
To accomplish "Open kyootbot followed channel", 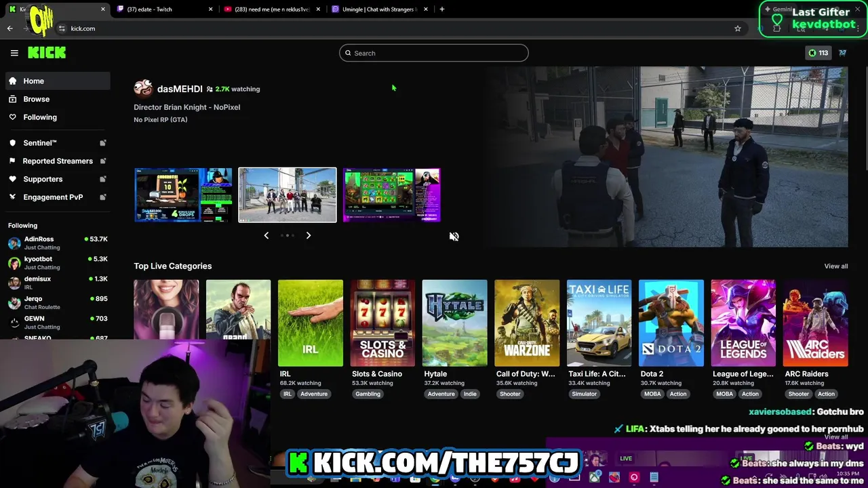I will (58, 263).
